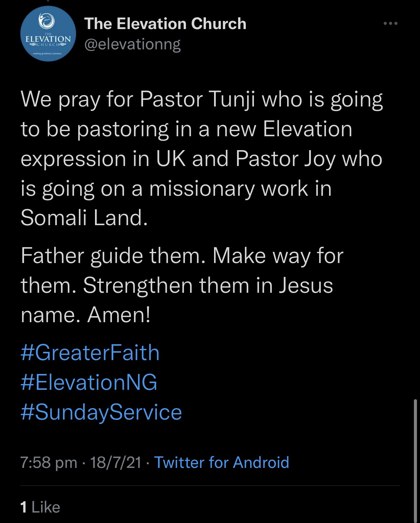The height and width of the screenshot is (523, 420).
Task: Open the #GreaterFaith hashtag
Action: [x=90, y=353]
